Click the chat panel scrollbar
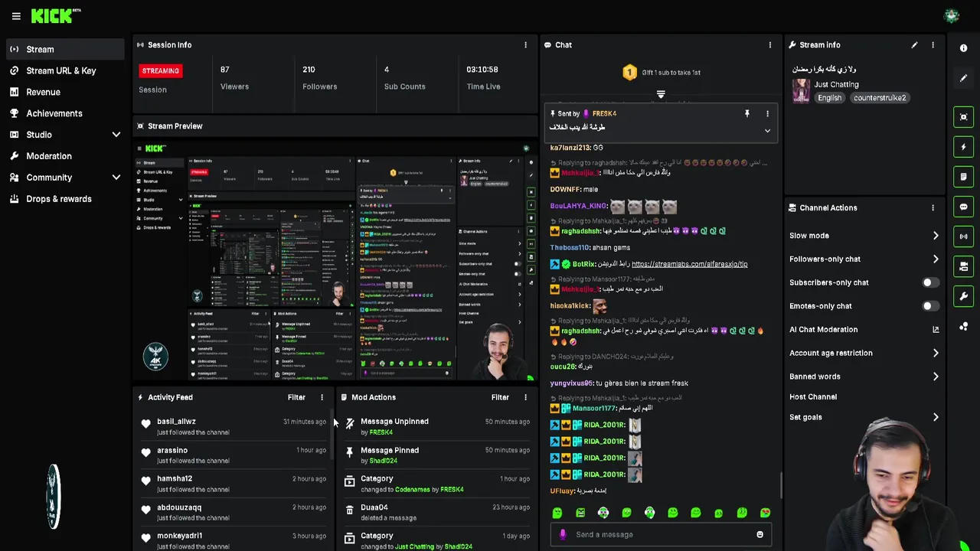 [x=780, y=484]
